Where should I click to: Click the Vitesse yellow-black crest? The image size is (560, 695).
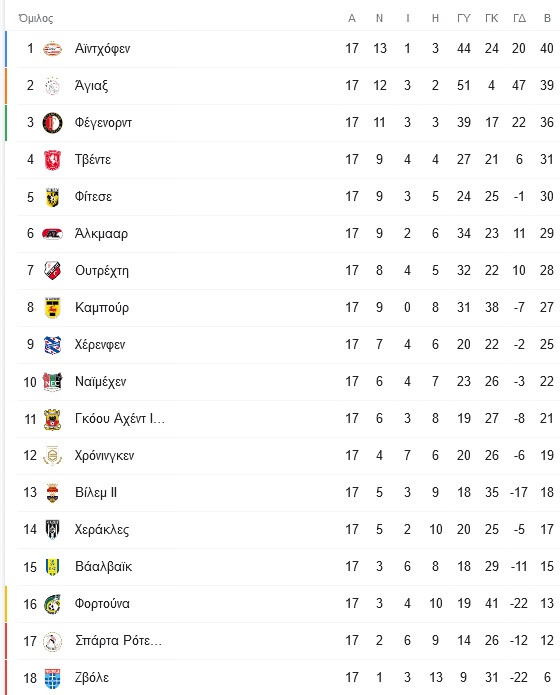[52, 197]
